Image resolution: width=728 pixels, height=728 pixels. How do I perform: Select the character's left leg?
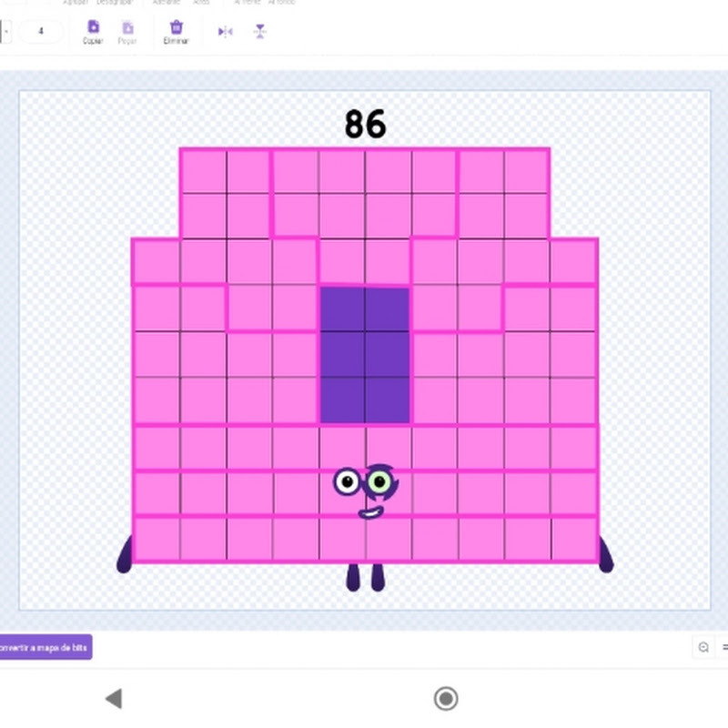pyautogui.click(x=353, y=578)
